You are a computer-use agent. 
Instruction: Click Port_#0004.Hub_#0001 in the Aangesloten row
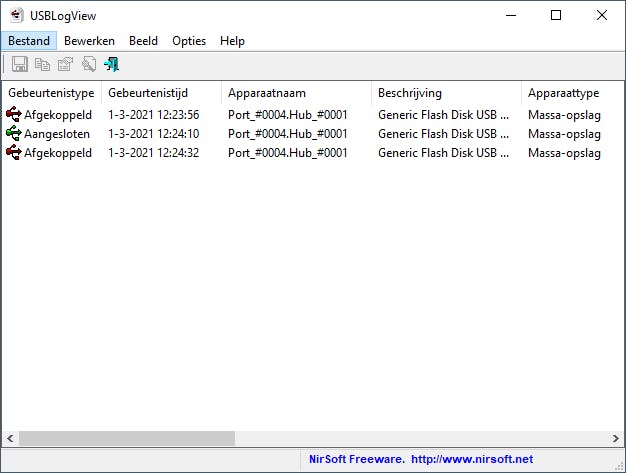(x=287, y=134)
